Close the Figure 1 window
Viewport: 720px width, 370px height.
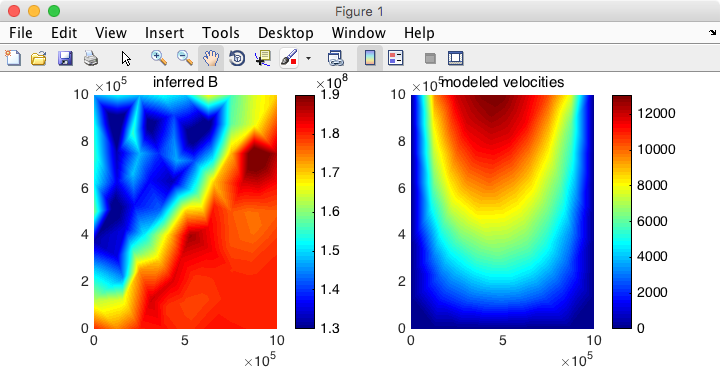[x=14, y=11]
